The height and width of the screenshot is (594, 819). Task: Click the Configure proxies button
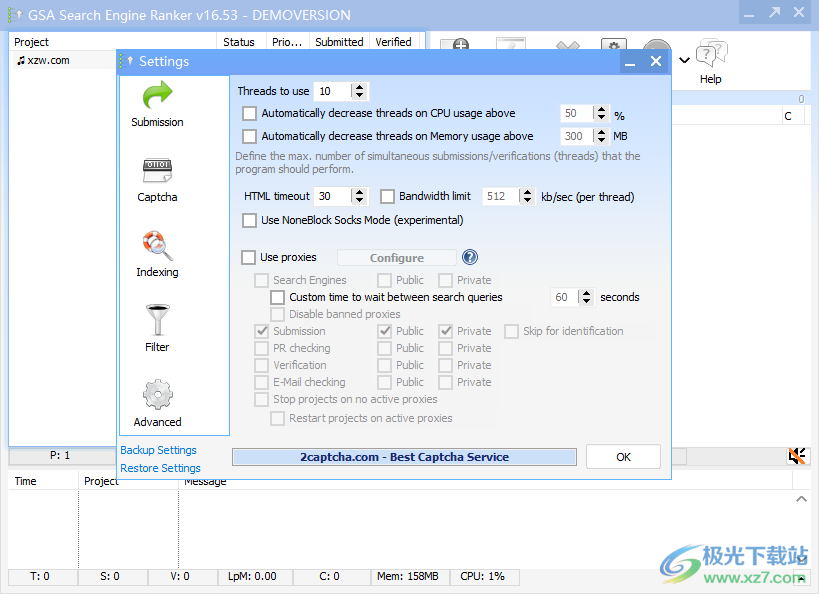point(397,258)
